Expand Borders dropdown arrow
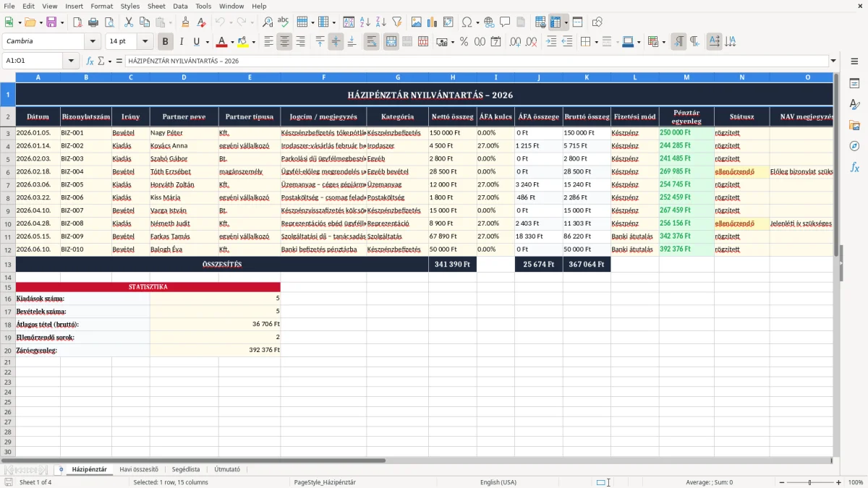The width and height of the screenshot is (868, 488). point(596,42)
